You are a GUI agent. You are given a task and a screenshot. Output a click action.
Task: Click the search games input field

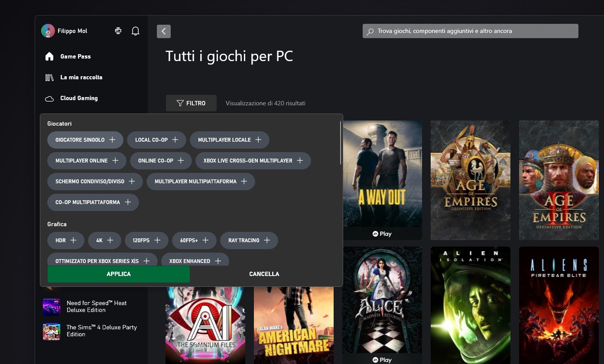point(471,31)
